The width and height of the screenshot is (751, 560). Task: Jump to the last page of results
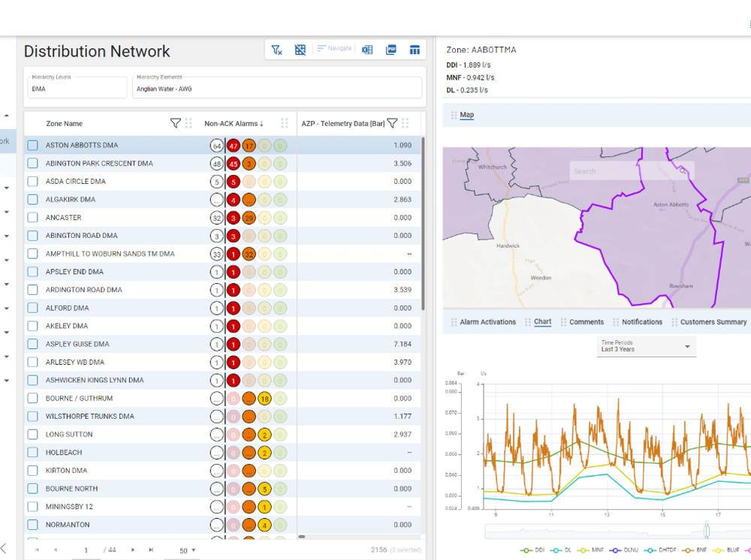tap(152, 550)
